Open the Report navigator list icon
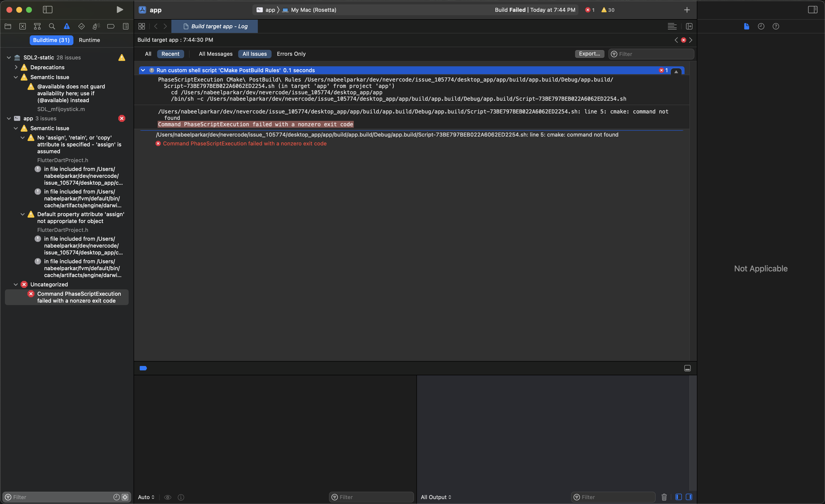825x504 pixels. click(125, 26)
